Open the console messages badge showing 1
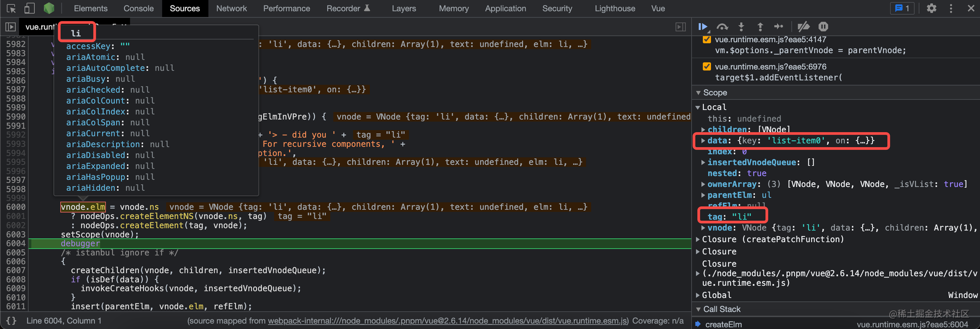This screenshot has width=980, height=329. [x=902, y=9]
